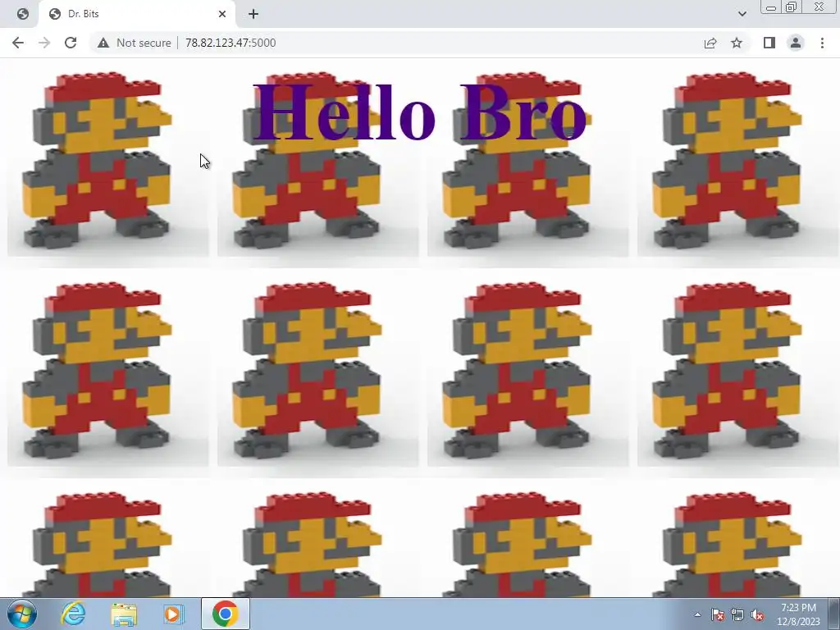
Task: Open the clock showing 7:23 PM
Action: point(798,614)
